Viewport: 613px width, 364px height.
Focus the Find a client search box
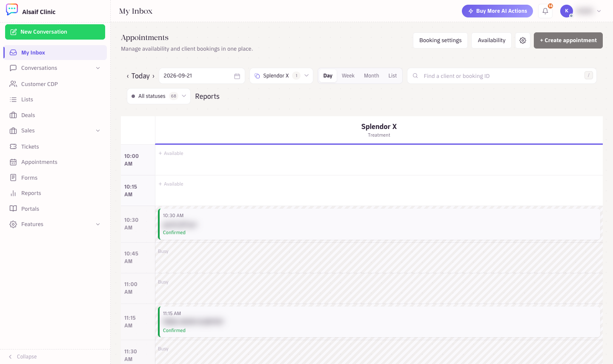[x=502, y=76]
